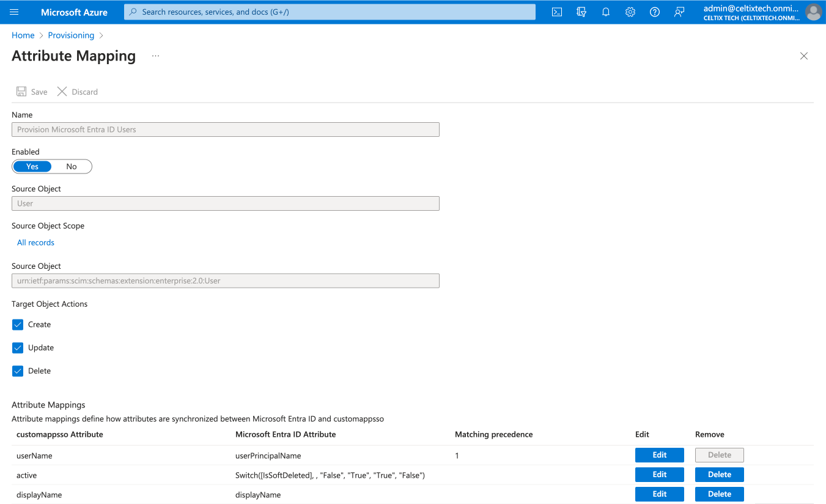Open the Directories and subscriptions filter icon
Screen dimensions: 826x504
pyautogui.click(x=581, y=12)
